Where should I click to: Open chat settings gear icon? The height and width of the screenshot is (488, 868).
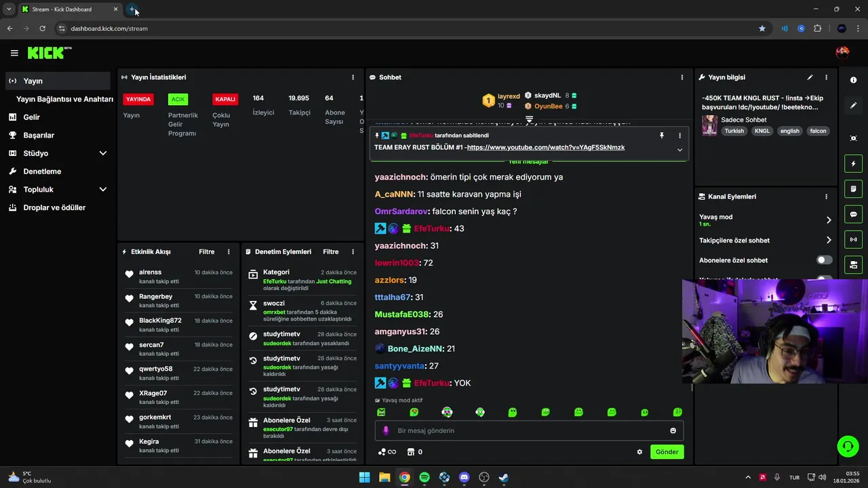pyautogui.click(x=639, y=452)
